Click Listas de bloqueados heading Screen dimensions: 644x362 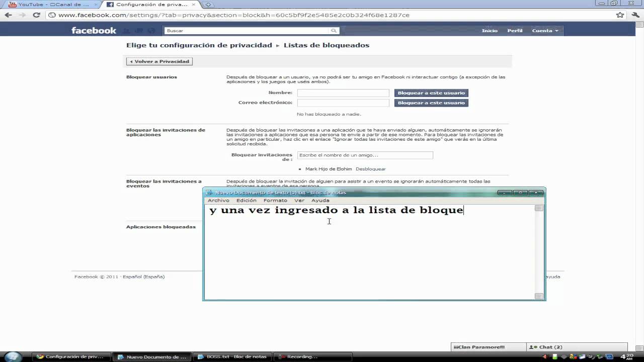coord(327,45)
